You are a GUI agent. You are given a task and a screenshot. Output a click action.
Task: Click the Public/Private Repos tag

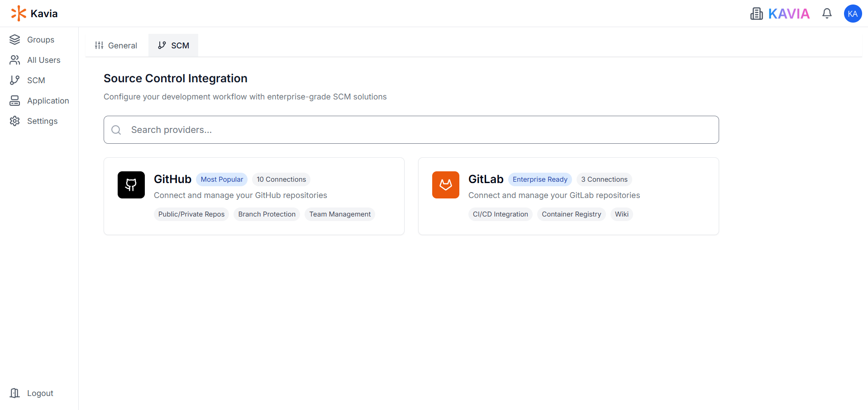tap(191, 214)
